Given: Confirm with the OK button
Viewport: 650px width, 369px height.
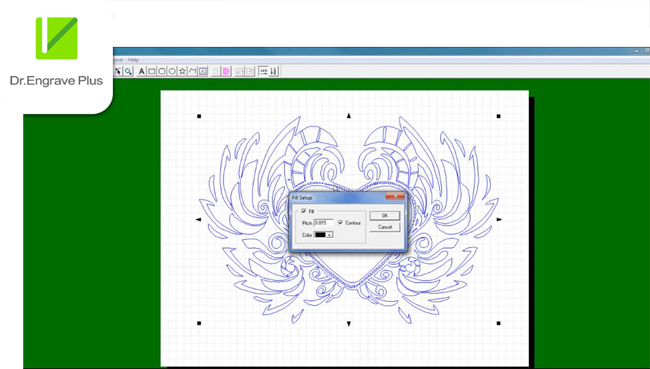Looking at the screenshot, I should pyautogui.click(x=385, y=216).
